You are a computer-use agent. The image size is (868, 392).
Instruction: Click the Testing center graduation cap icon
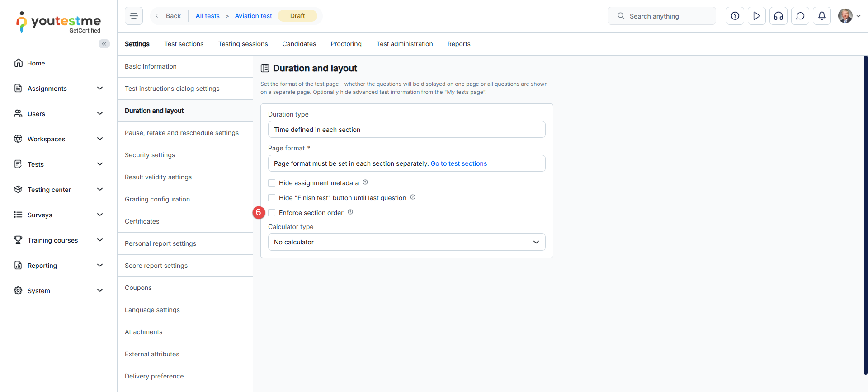click(18, 189)
